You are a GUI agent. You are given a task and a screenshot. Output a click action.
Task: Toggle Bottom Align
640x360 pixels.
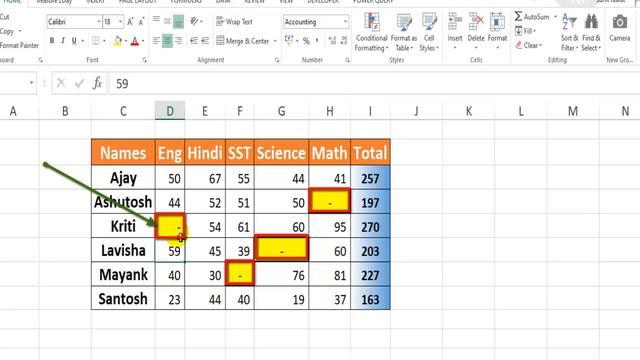tap(178, 21)
